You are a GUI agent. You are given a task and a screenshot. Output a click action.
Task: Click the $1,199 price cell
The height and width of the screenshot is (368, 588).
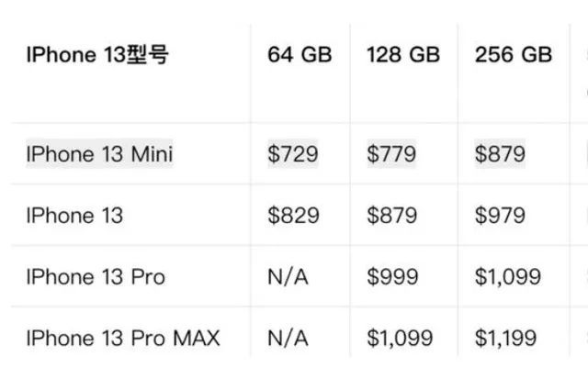tap(505, 338)
